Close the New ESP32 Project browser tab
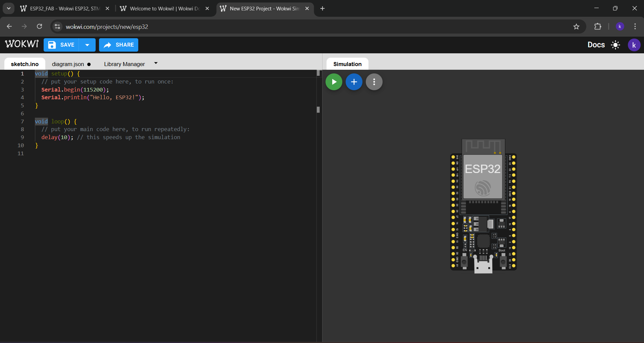The height and width of the screenshot is (343, 644). pos(307,8)
